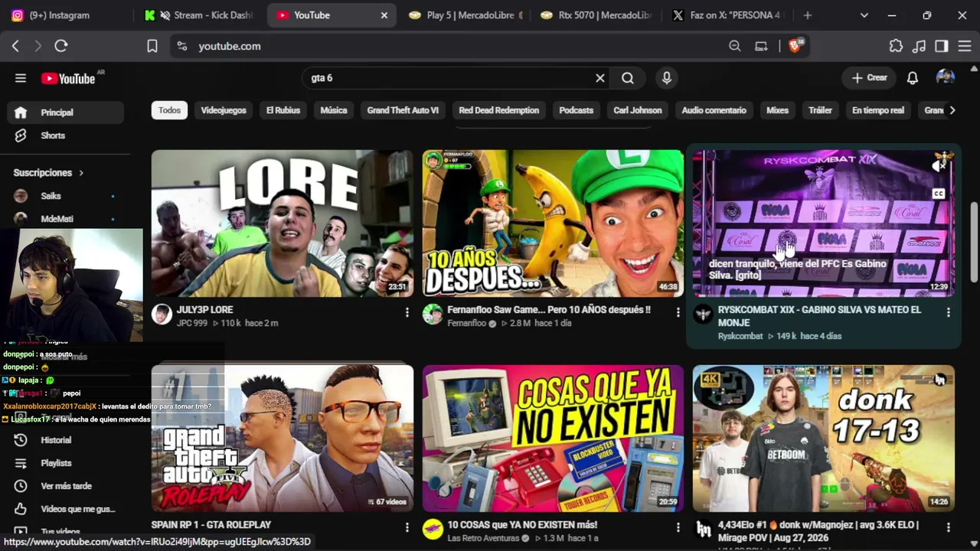The image size is (980, 551).
Task: Reload the YouTube page
Action: click(x=61, y=46)
